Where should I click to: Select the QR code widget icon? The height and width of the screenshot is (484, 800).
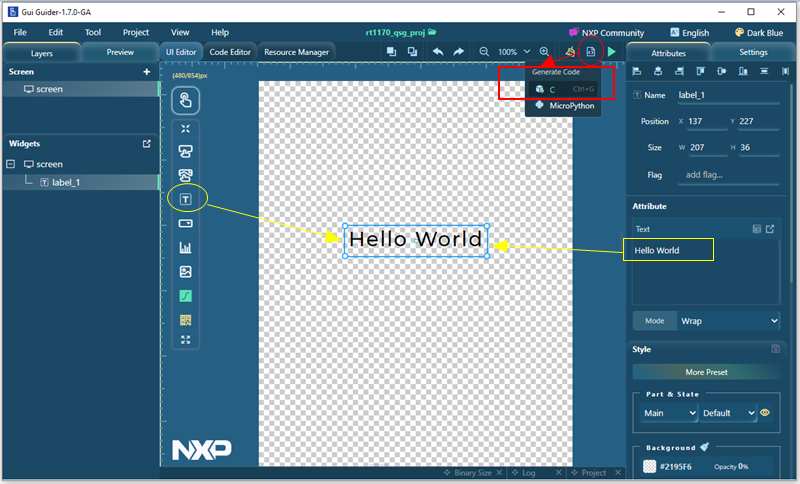[x=185, y=320]
